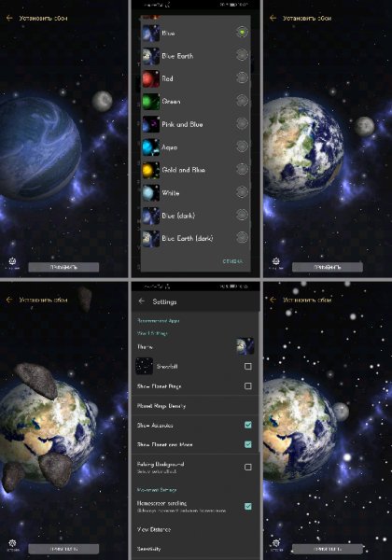392x560 pixels.
Task: Go back from the asteroids wallpaper preview
Action: [x=9, y=300]
